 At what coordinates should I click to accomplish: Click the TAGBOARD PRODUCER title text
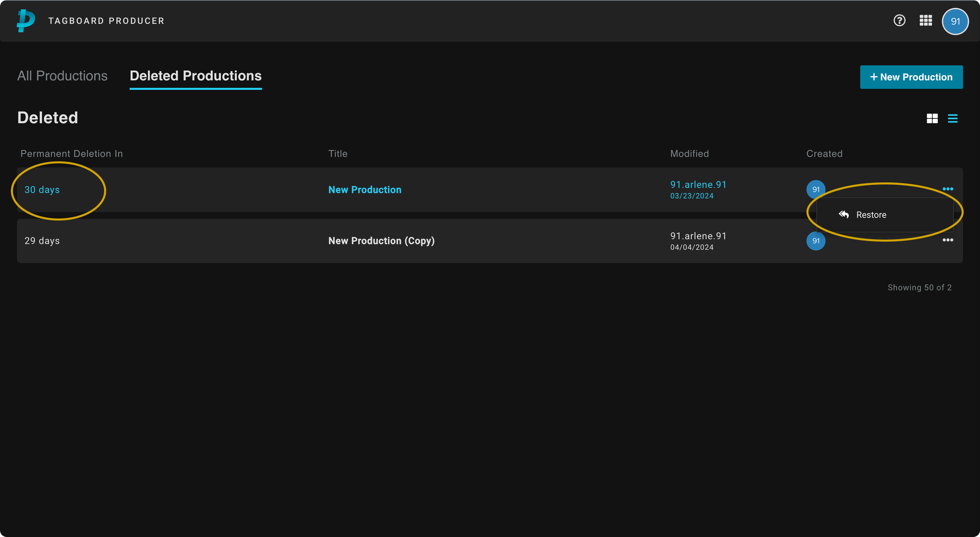click(106, 21)
